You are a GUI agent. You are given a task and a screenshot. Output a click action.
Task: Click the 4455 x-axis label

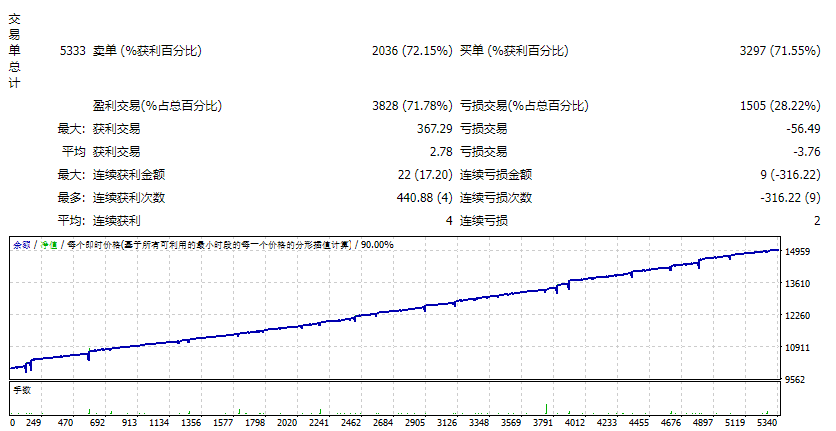(x=638, y=422)
